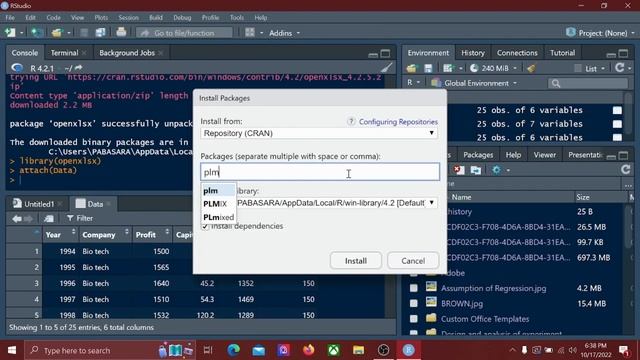Click the Load Workspace icon in Environment

click(412, 68)
